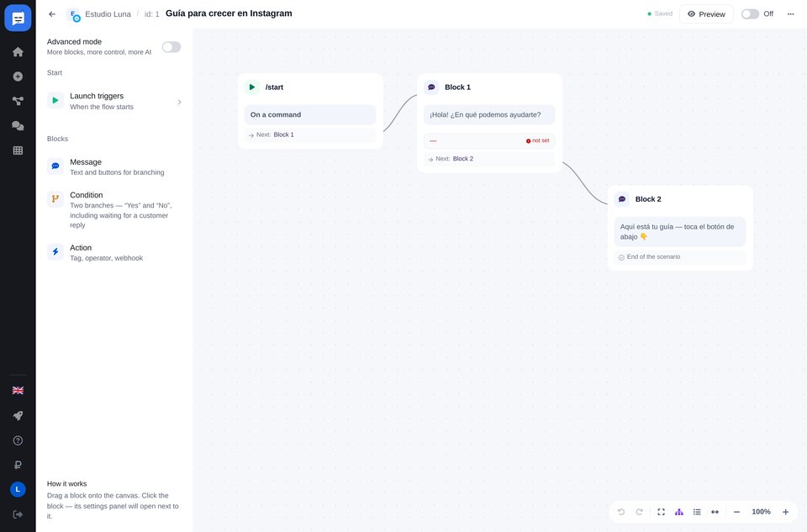
Task: Click the auto-layout hierarchy icon
Action: click(x=679, y=512)
